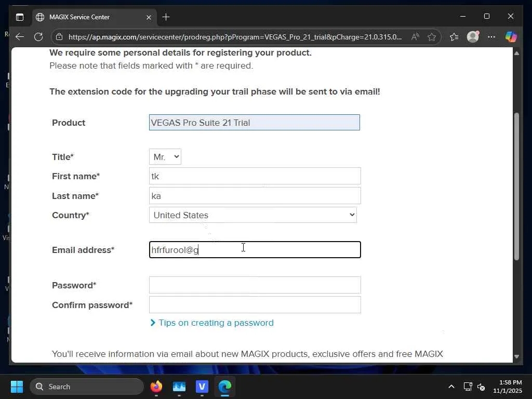Reload the current page
The width and height of the screenshot is (532, 399).
[38, 37]
